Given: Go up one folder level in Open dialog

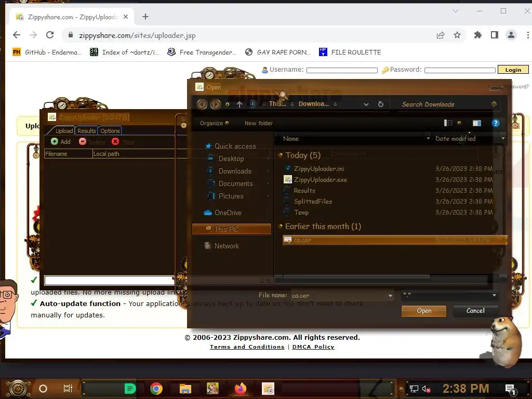Looking at the screenshot, I should (239, 104).
